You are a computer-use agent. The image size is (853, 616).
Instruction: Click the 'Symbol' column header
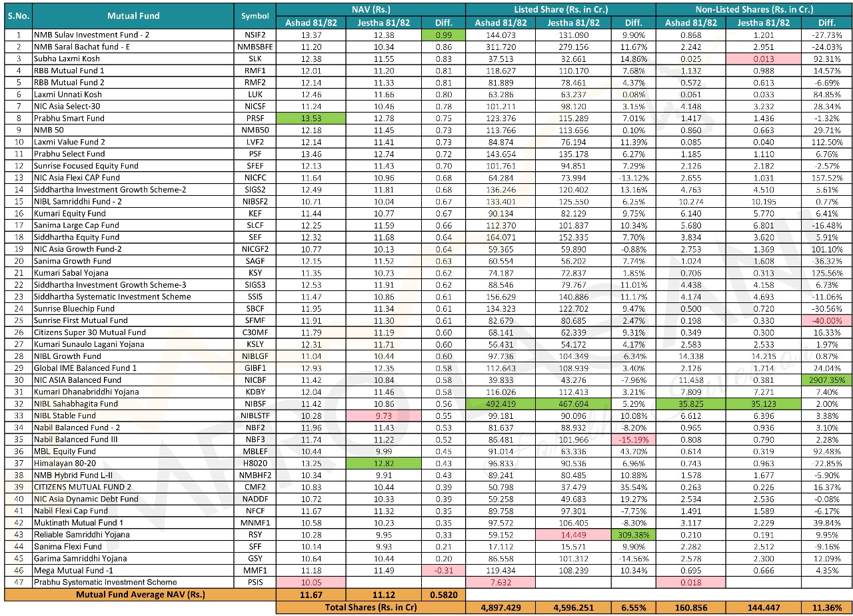[x=255, y=15]
